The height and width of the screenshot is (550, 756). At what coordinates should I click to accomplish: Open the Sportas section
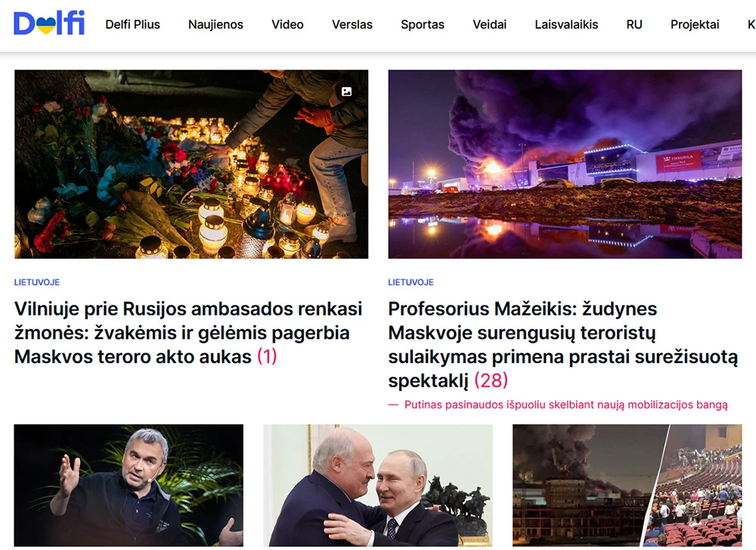(x=423, y=25)
